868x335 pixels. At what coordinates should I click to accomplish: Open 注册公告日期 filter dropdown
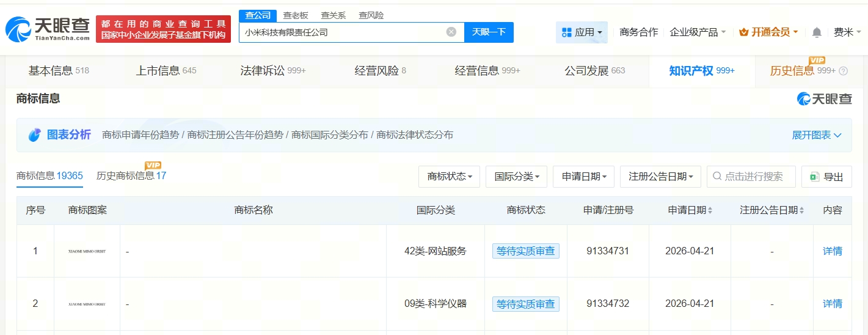(x=660, y=177)
